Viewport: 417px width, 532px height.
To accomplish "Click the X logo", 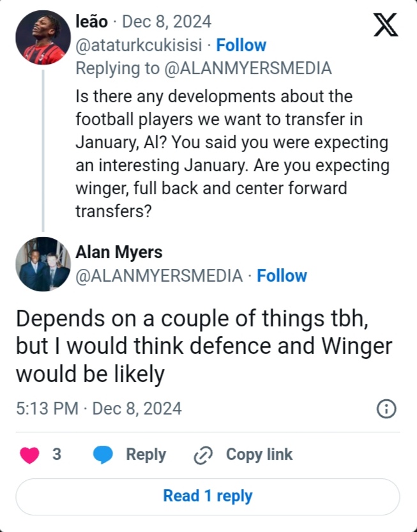I will (x=384, y=25).
